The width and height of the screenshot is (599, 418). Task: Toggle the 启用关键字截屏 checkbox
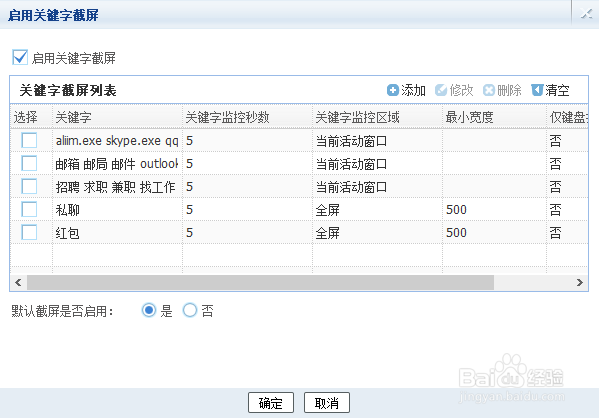(20, 58)
